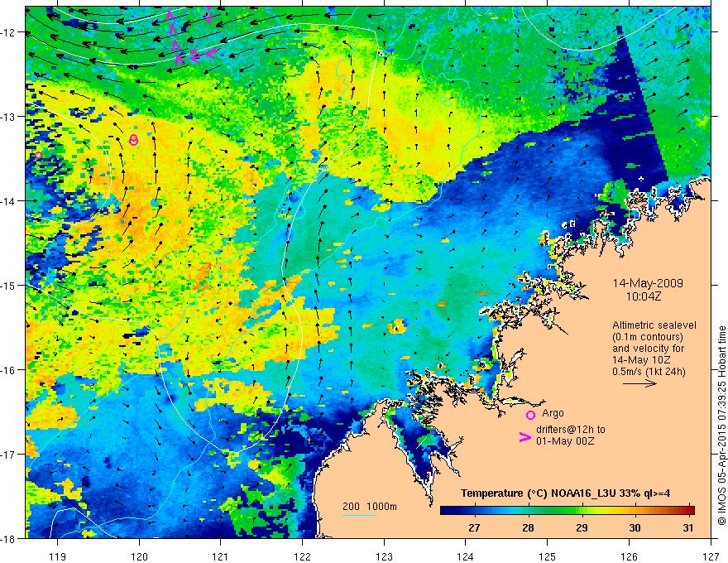Click the 120 longitude axis label
The height and width of the screenshot is (563, 728).
pos(139,556)
